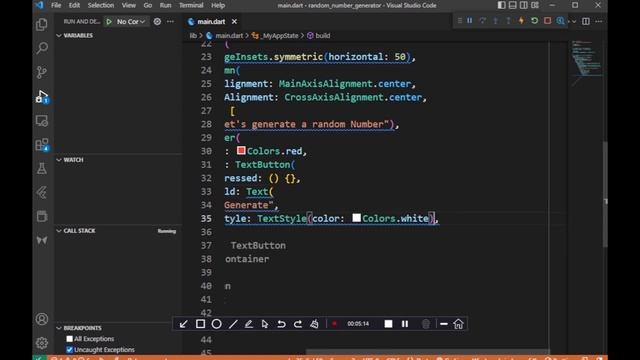Disable Uncaught Exceptions breakpoint checkbox
Image resolution: width=640 pixels, height=360 pixels.
69,350
